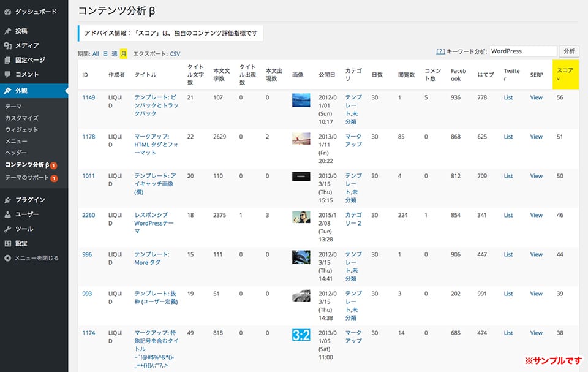Open SERP View link for row 1174

(x=537, y=333)
